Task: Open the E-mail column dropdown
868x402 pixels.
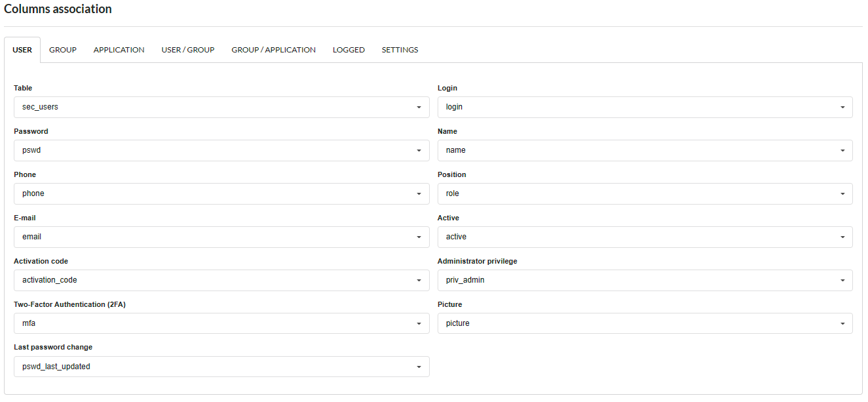Action: coord(221,237)
